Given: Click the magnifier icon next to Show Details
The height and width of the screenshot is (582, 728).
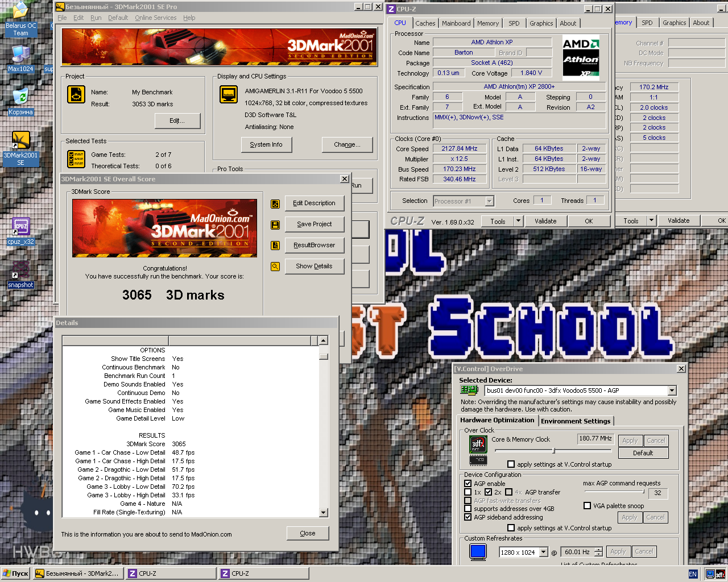Looking at the screenshot, I should 275,267.
